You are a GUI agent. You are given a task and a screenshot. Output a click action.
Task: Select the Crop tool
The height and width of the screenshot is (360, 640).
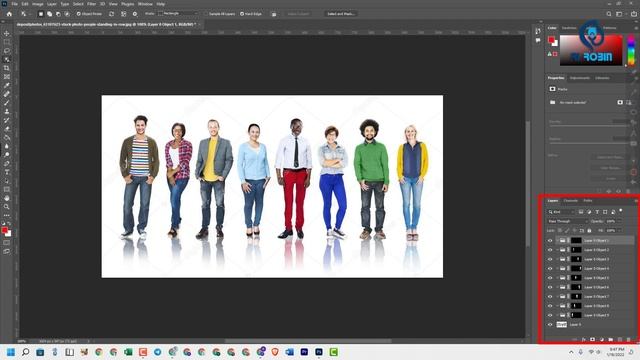pos(7,68)
